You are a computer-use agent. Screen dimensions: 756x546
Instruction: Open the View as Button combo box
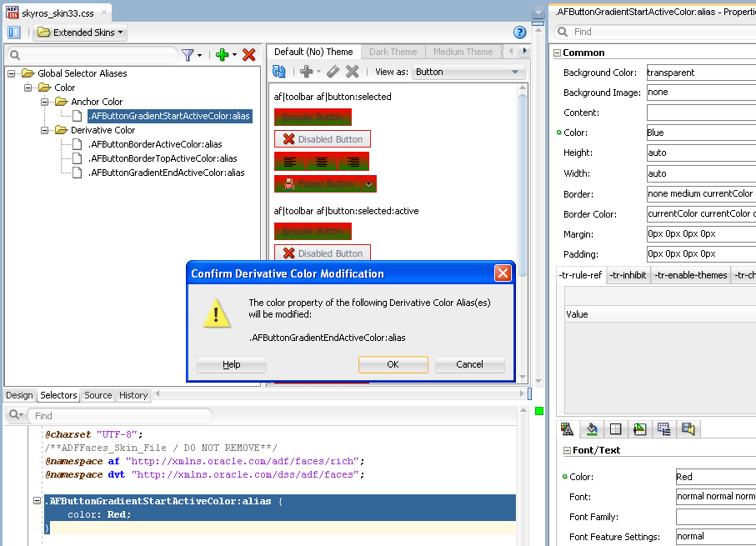point(468,72)
